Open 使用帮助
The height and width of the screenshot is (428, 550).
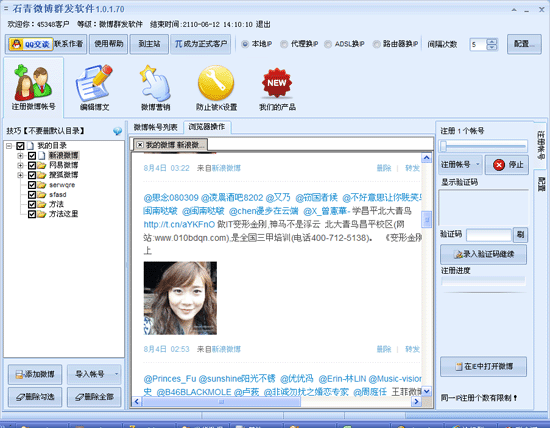tap(108, 44)
